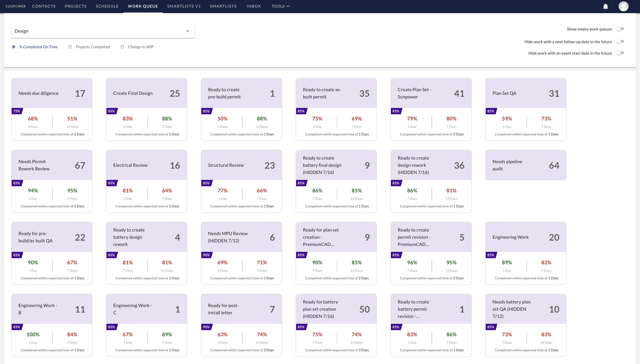Enable Show empty work queues
Viewport: 640px width, 364px height.
point(620,29)
